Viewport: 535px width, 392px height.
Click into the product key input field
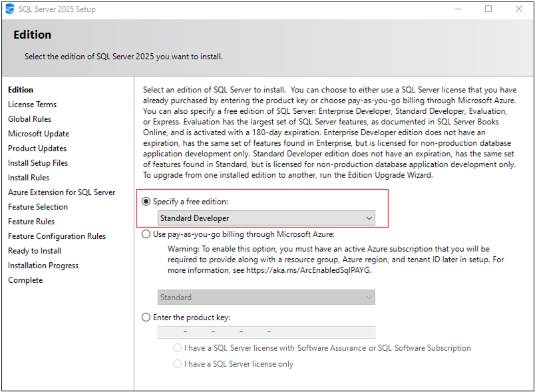(x=266, y=332)
